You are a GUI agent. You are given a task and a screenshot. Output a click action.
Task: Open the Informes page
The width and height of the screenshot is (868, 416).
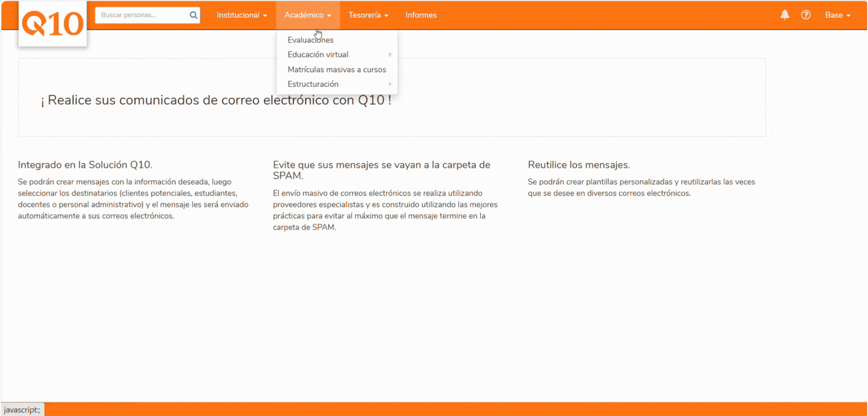coord(421,15)
